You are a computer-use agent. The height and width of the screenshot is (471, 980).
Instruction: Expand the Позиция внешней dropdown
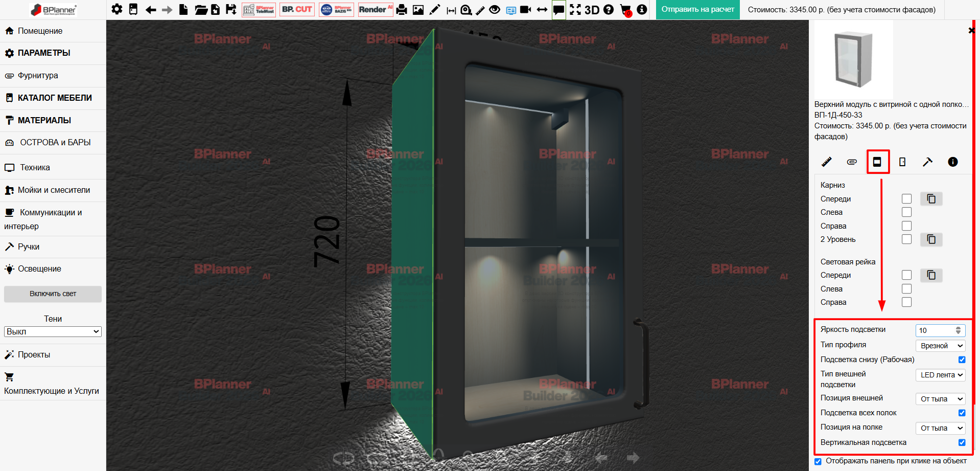pyautogui.click(x=941, y=399)
